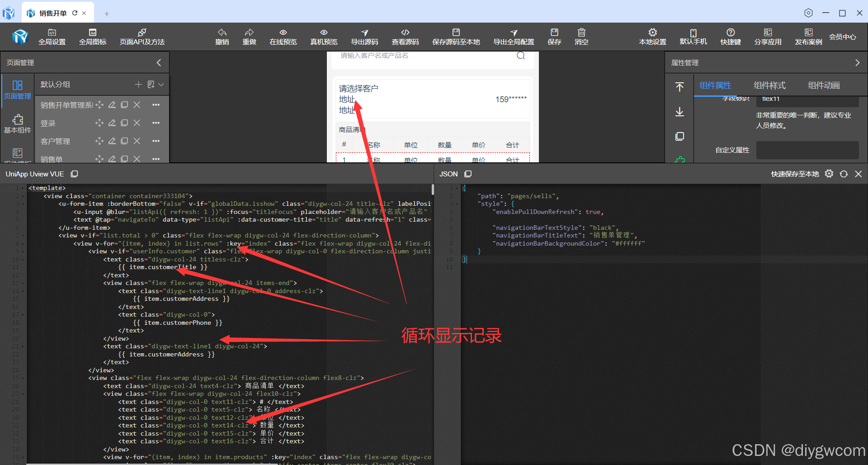Open a new tab with plus
Viewport: 868px width, 465px height.
click(107, 14)
